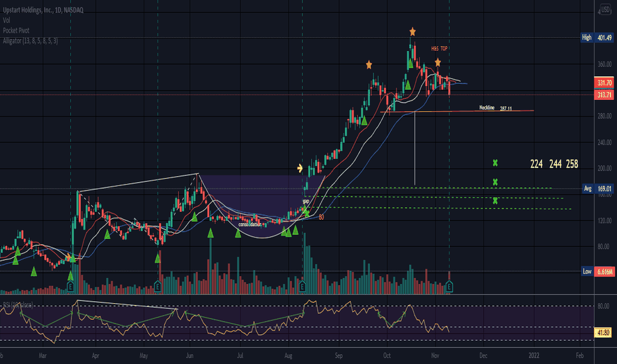
Task: Select the Neckline text label
Action: click(487, 107)
